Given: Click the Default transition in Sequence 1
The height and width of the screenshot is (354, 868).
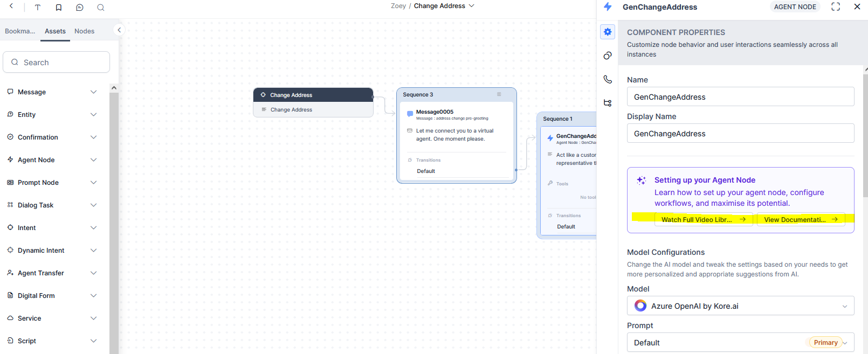Looking at the screenshot, I should [566, 226].
